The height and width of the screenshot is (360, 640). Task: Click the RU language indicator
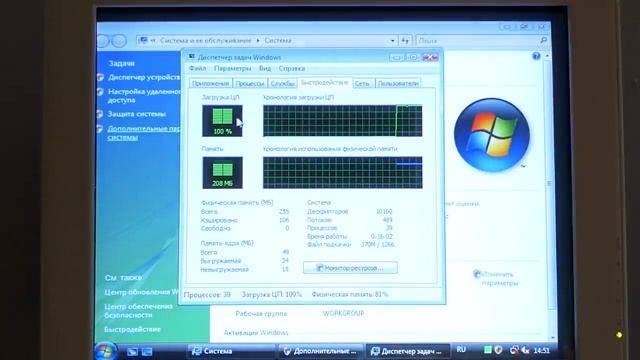tap(461, 350)
